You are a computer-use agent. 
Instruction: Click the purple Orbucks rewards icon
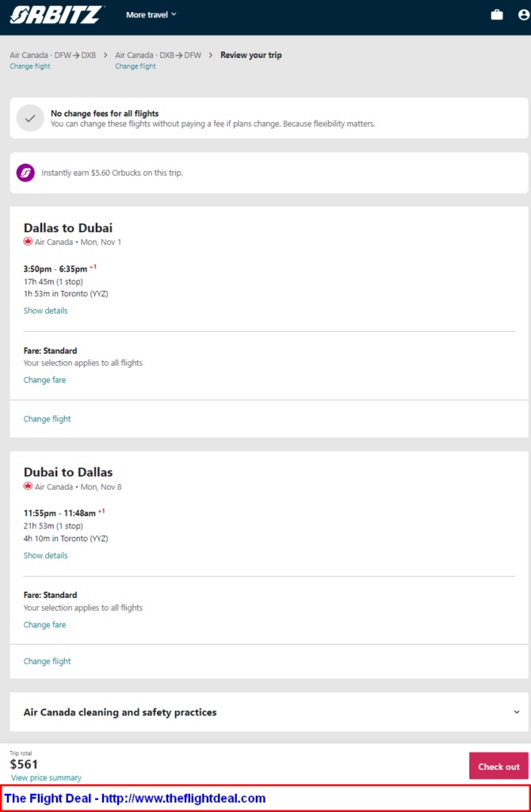point(25,173)
